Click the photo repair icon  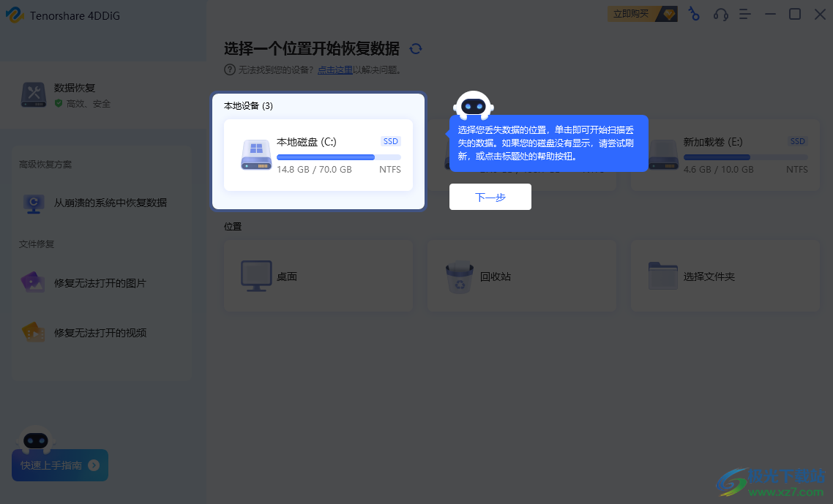click(x=33, y=282)
